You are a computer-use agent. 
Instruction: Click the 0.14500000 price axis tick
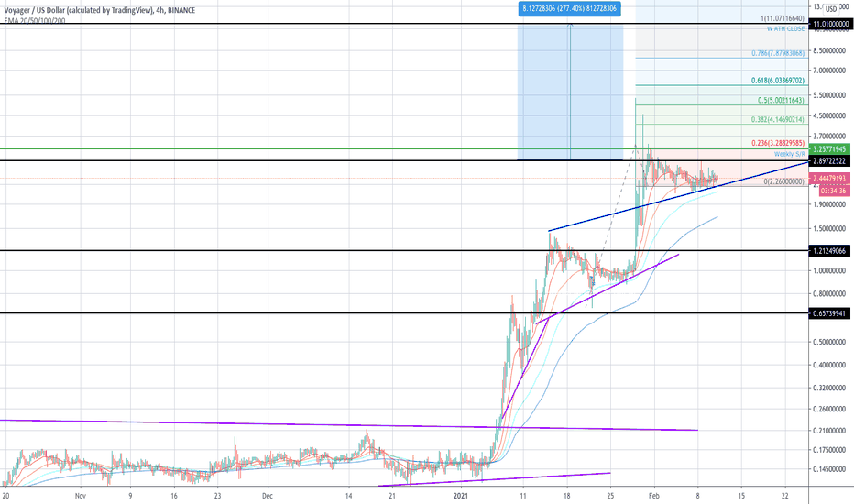point(829,469)
